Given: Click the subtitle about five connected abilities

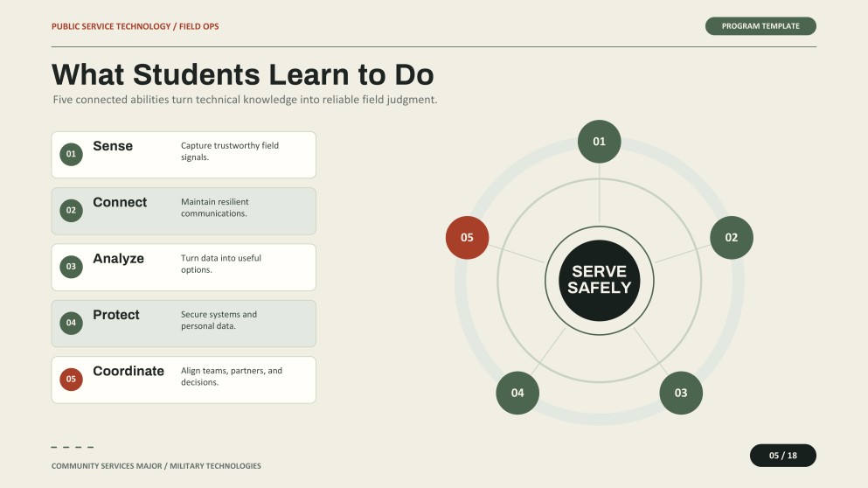Looking at the screenshot, I should (245, 100).
